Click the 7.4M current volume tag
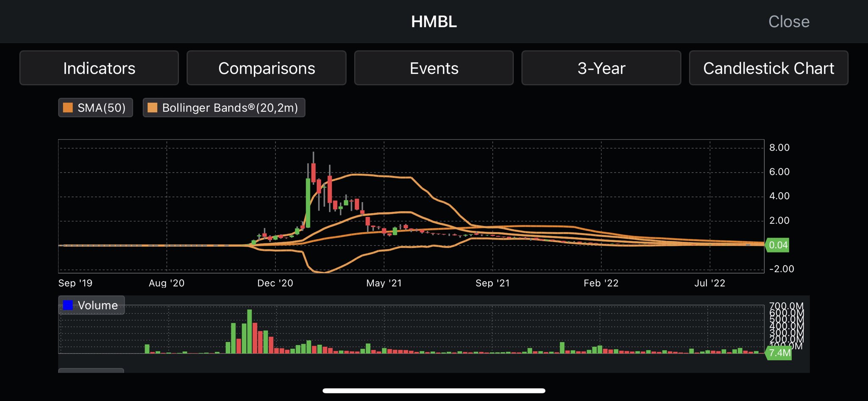This screenshot has height=401, width=868. (779, 353)
